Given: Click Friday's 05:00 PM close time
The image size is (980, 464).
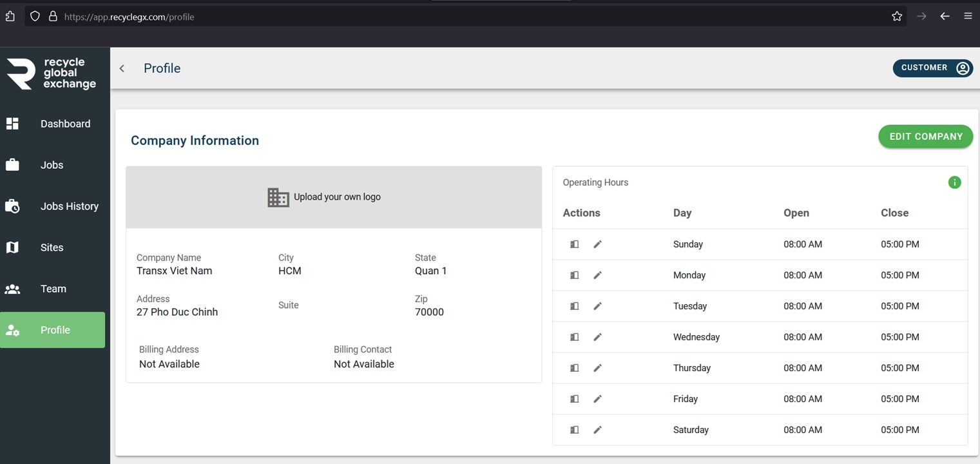Looking at the screenshot, I should [x=900, y=399].
